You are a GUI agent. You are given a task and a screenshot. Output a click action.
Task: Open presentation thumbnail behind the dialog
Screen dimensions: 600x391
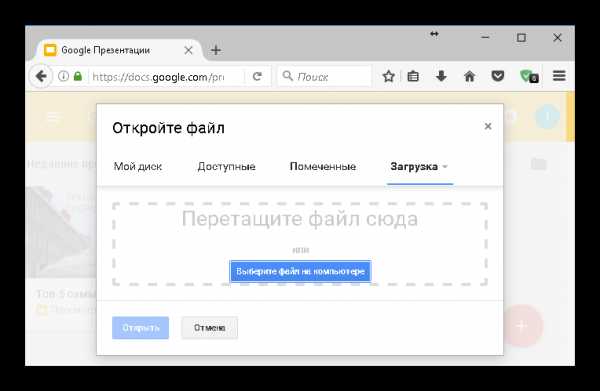point(61,231)
